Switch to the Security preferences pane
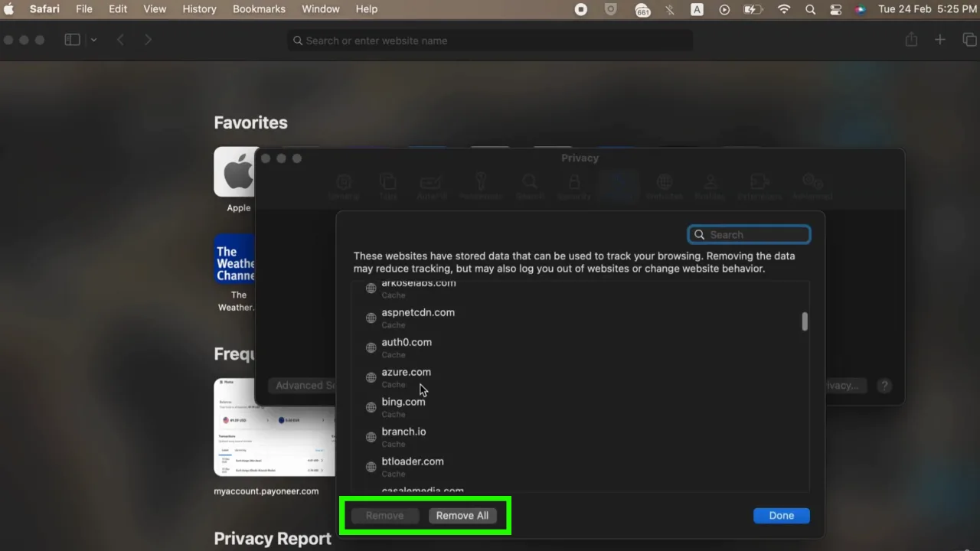Image resolution: width=980 pixels, height=551 pixels. 573,186
